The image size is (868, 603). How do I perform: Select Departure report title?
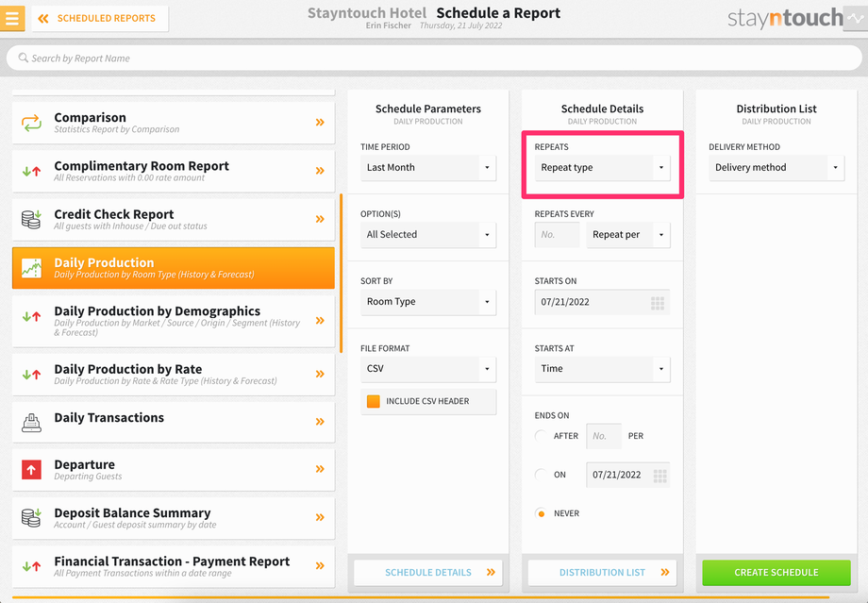tap(85, 464)
